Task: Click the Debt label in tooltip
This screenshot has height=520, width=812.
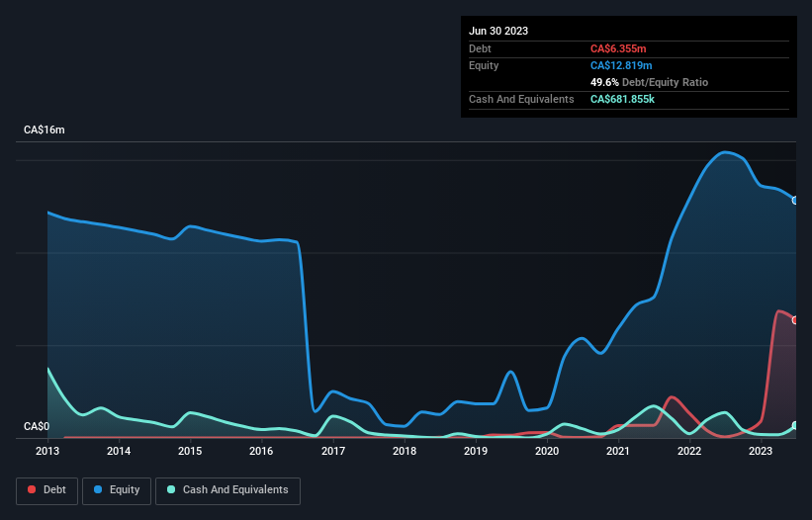Action: coord(480,48)
